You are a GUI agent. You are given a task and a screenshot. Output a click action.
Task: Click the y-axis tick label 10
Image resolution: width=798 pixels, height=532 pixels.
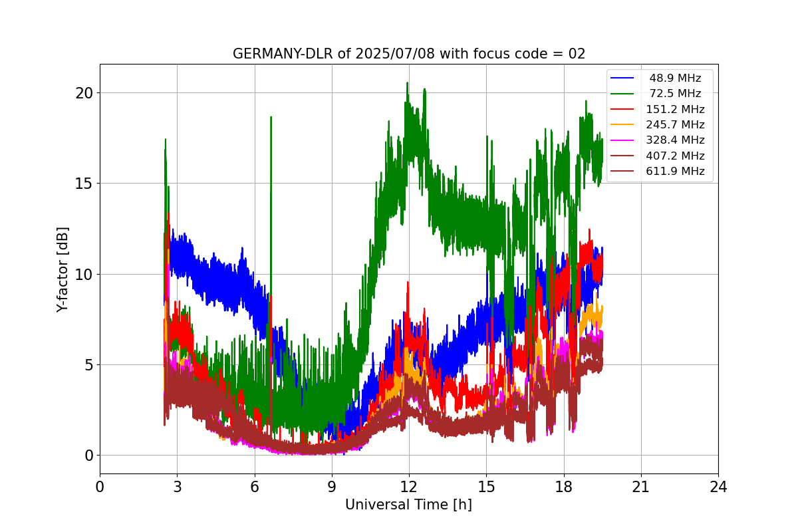[84, 274]
